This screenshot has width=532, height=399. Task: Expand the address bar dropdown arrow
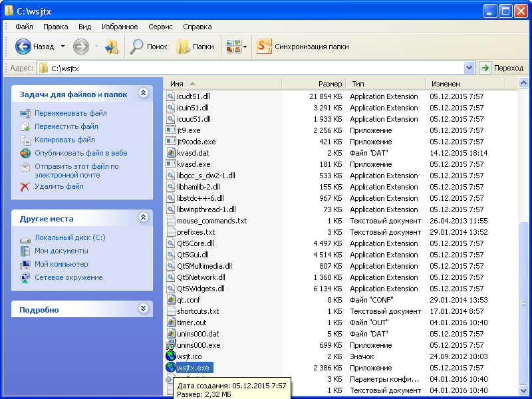(469, 68)
